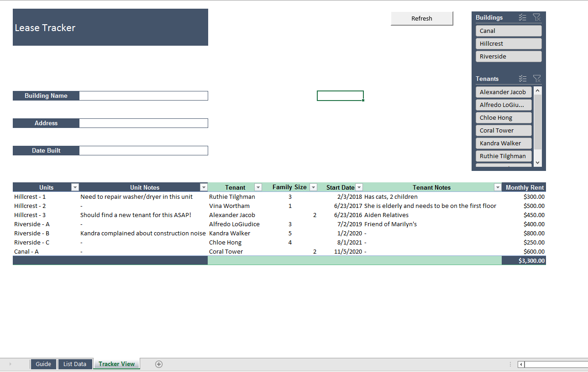The image size is (588, 372).
Task: Click the Address input cell
Action: (x=143, y=123)
